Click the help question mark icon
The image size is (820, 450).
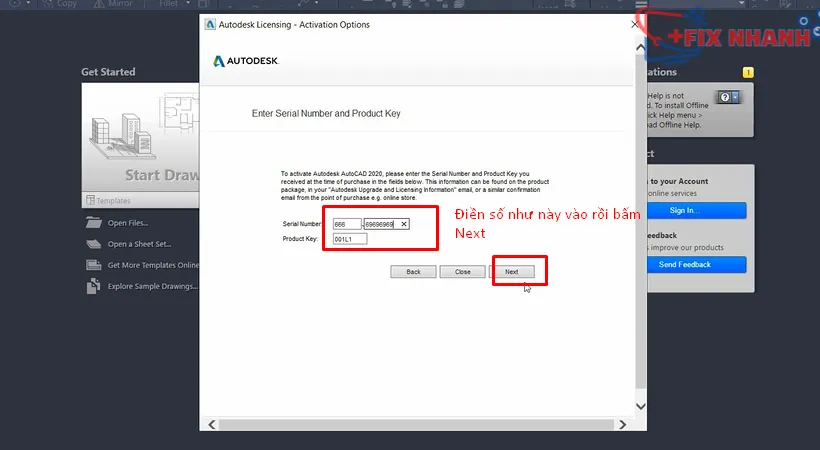(724, 97)
